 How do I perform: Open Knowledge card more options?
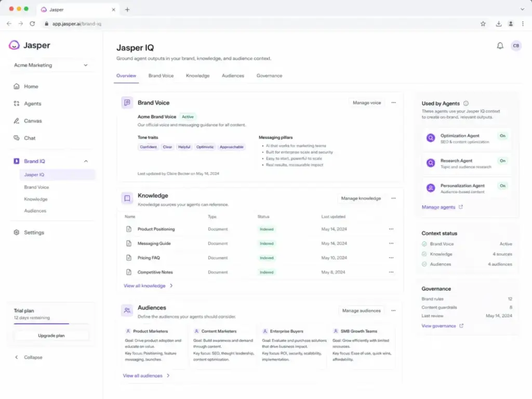pyautogui.click(x=394, y=198)
